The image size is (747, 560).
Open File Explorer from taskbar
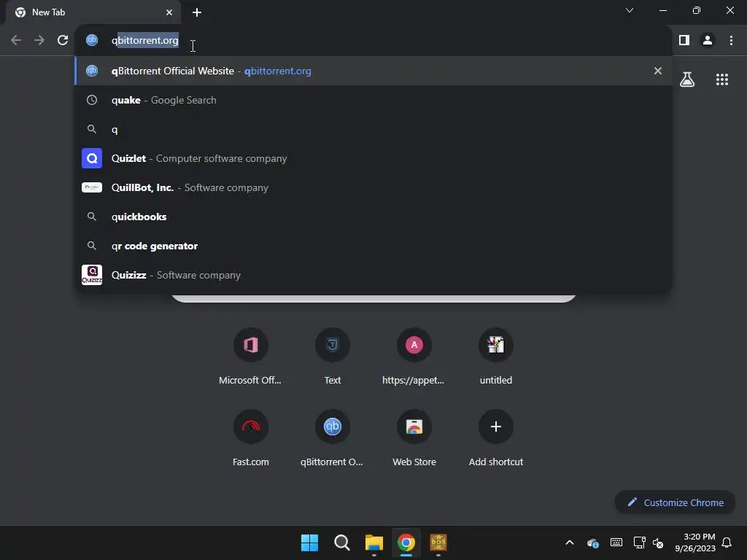(374, 542)
